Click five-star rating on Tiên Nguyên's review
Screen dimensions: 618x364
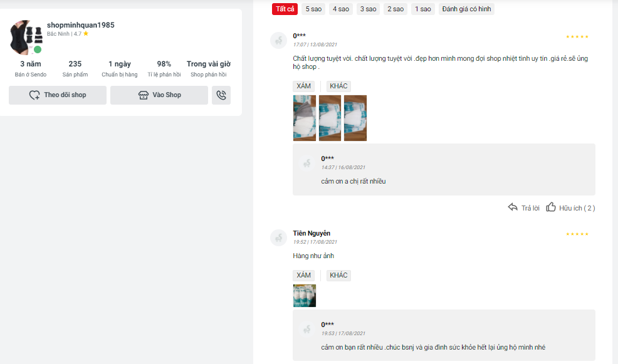(577, 234)
